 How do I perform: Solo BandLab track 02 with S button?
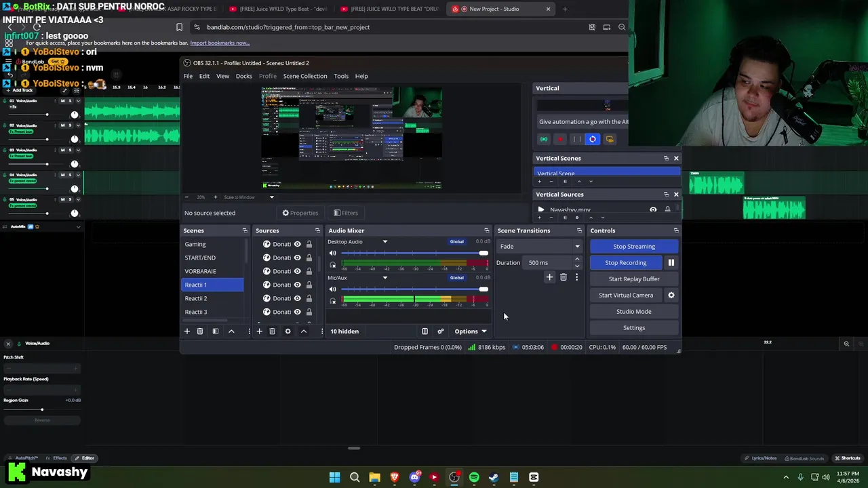coord(71,125)
